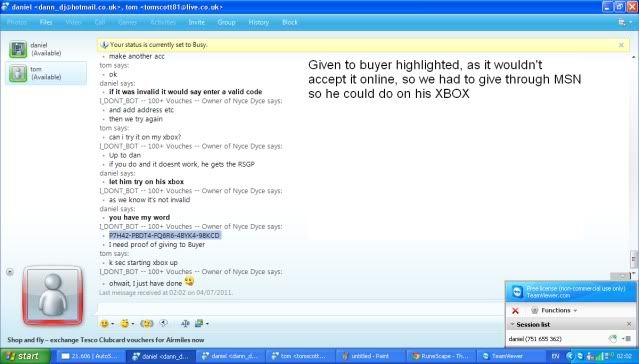Click the conversation scrollbar grip
The image size is (639, 364).
pos(633,258)
